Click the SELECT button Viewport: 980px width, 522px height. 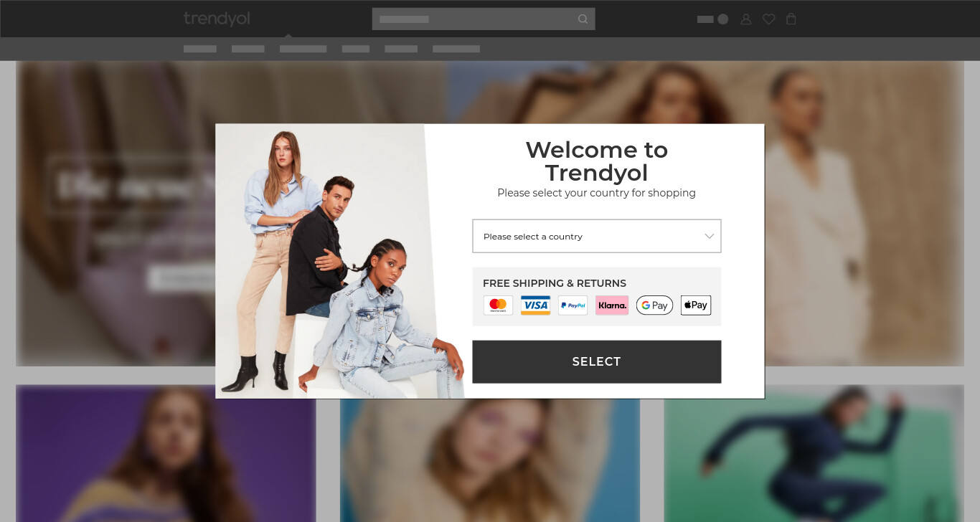pos(597,361)
